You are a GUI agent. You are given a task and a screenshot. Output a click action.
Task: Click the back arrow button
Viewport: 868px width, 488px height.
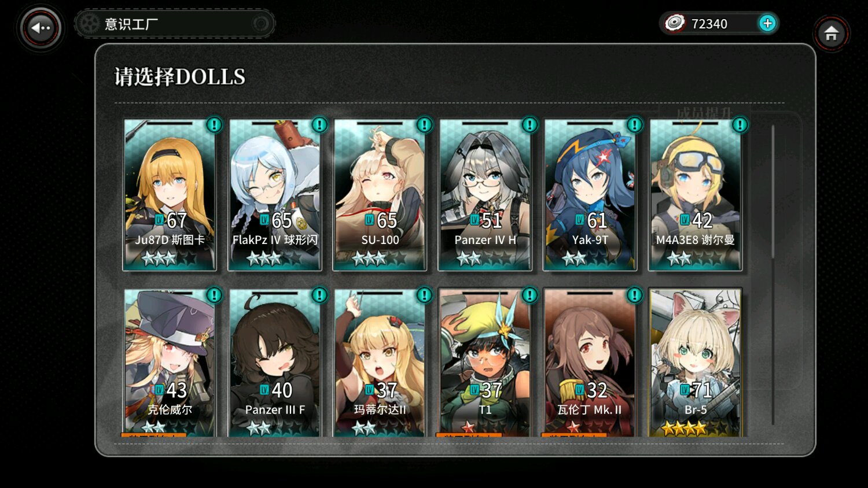[x=41, y=28]
